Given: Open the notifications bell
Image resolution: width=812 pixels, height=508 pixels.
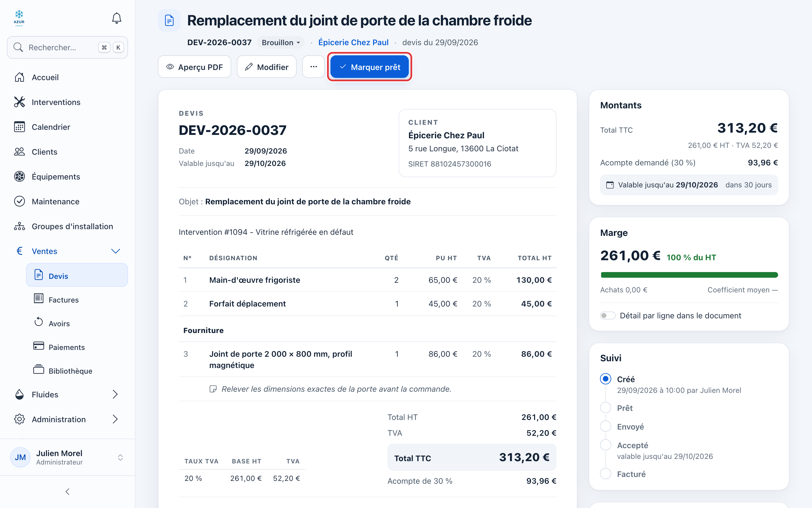Looking at the screenshot, I should (116, 18).
